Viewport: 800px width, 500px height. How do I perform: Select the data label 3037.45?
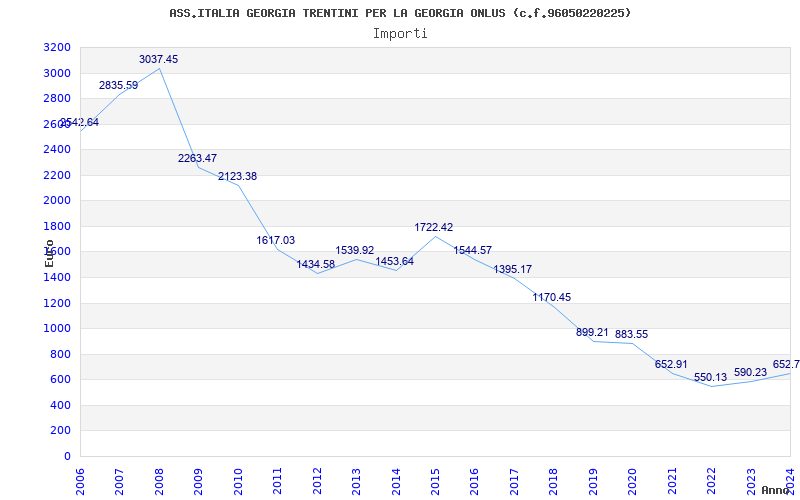click(159, 59)
